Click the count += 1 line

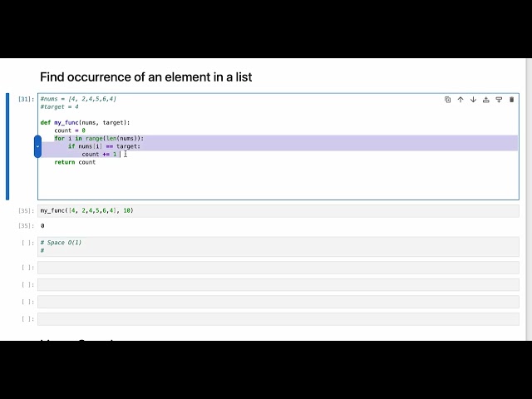click(x=100, y=154)
